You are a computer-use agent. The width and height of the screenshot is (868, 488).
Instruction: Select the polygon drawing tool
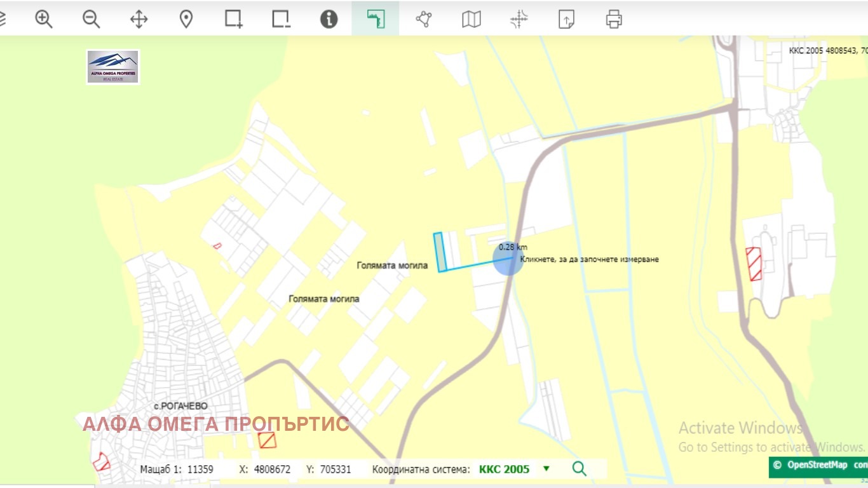[423, 19]
